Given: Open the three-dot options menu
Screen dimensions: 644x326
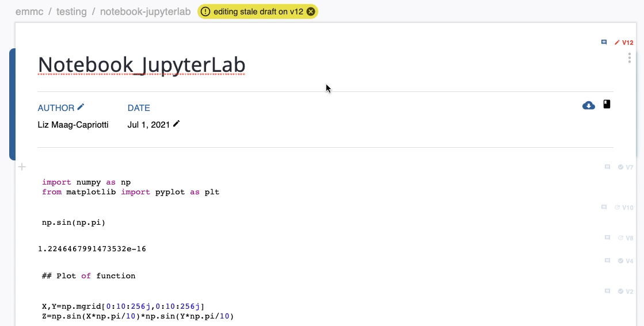Looking at the screenshot, I should point(630,58).
